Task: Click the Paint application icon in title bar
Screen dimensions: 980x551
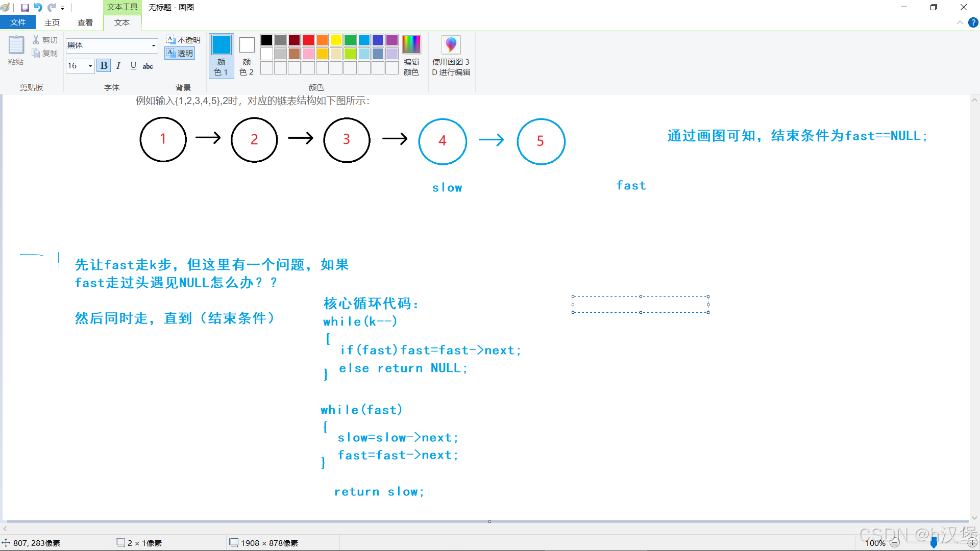Action: pyautogui.click(x=6, y=8)
